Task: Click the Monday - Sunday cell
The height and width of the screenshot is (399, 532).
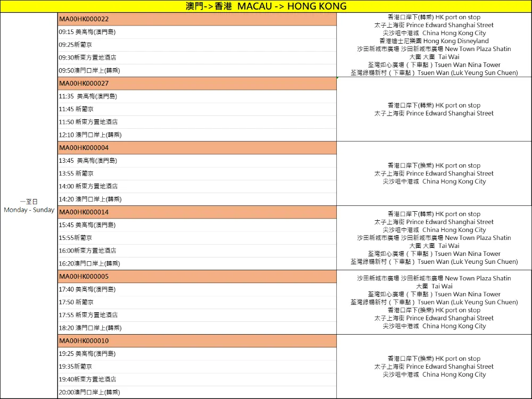Action: (x=29, y=205)
